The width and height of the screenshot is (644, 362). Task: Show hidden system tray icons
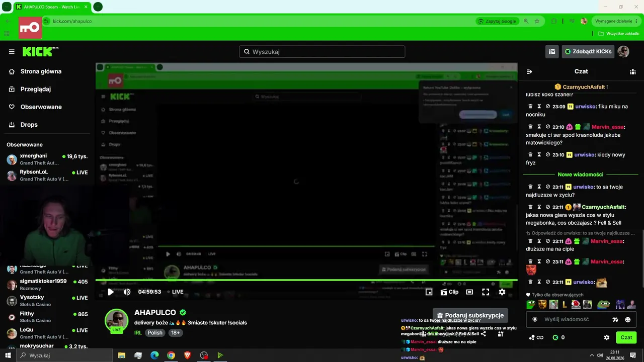pyautogui.click(x=592, y=355)
